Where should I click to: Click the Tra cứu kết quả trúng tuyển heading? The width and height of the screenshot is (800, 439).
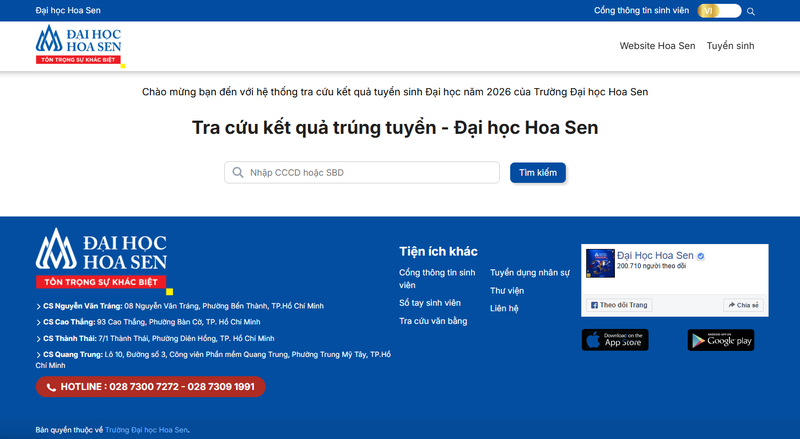(x=395, y=128)
